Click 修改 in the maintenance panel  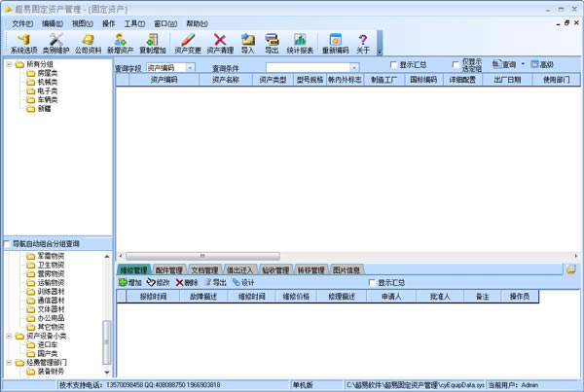coord(159,282)
